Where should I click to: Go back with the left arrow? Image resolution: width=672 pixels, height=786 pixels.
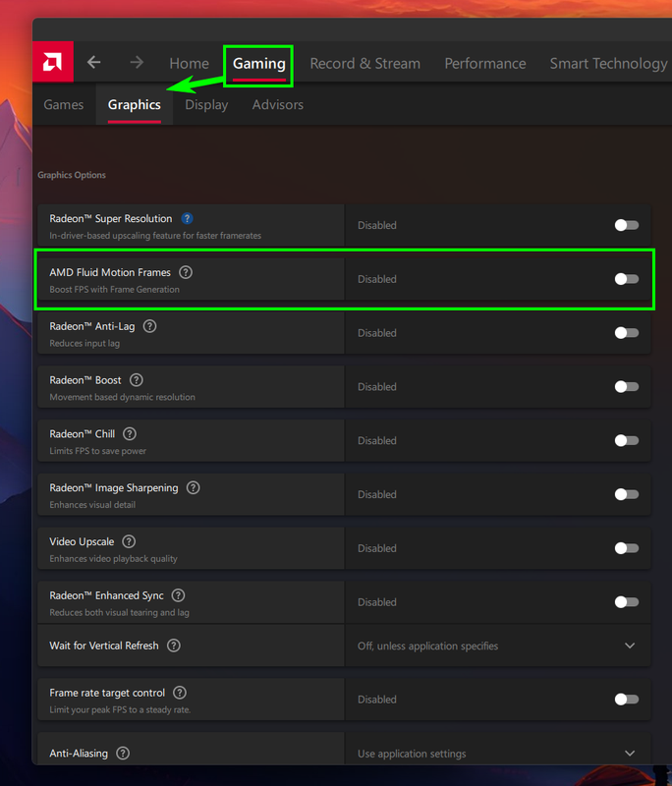[93, 62]
